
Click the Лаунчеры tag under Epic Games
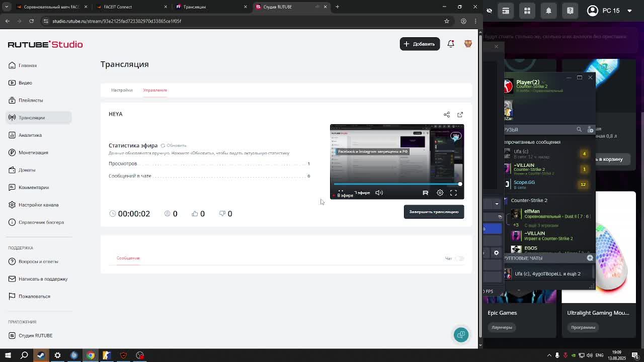pyautogui.click(x=502, y=327)
